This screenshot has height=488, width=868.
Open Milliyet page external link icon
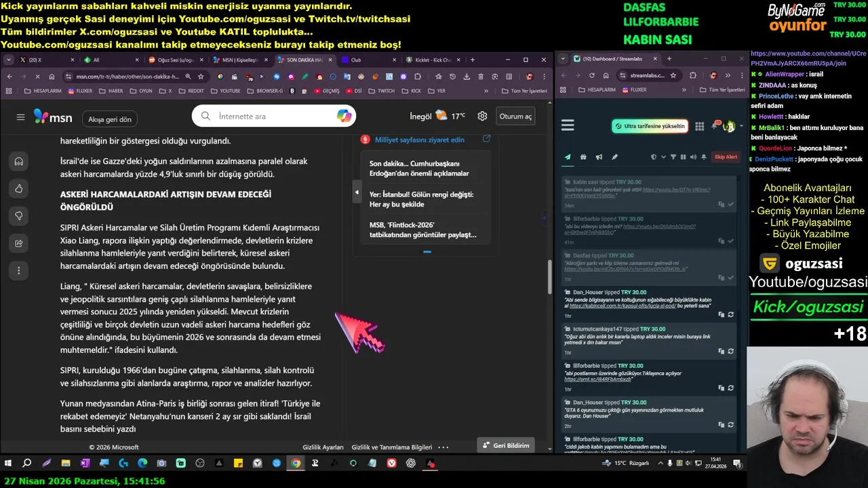point(486,139)
